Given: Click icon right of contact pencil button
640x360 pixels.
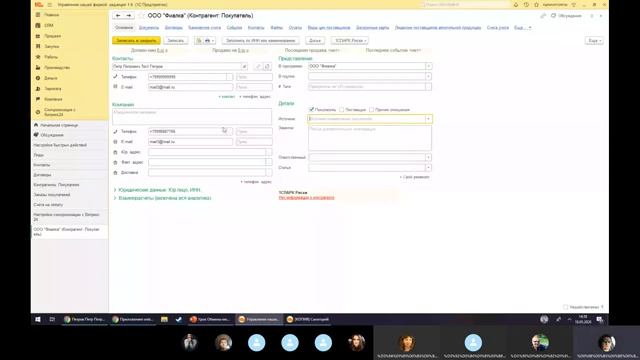Looking at the screenshot, I should click(267, 66).
